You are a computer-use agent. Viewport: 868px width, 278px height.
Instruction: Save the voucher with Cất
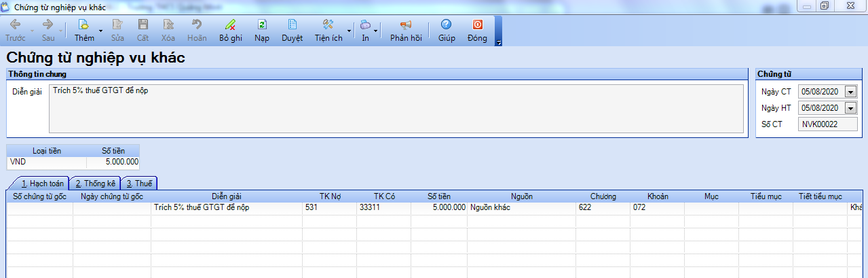pos(143,31)
